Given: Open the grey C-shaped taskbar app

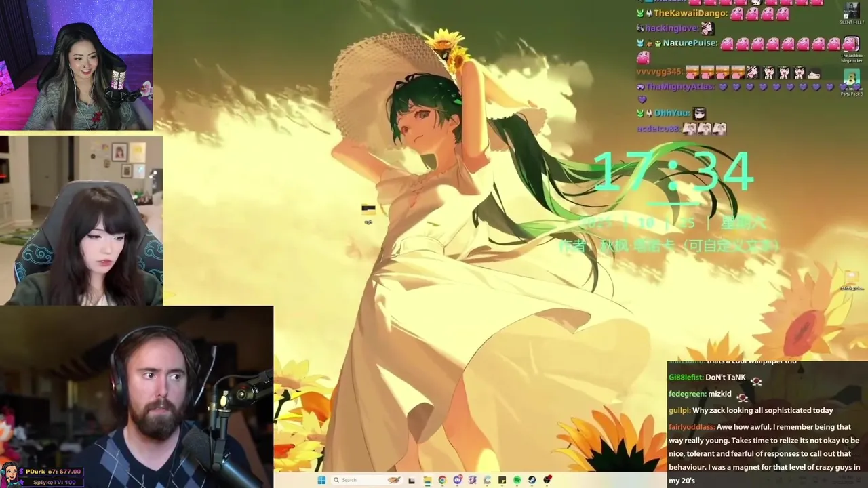Looking at the screenshot, I should pos(487,480).
